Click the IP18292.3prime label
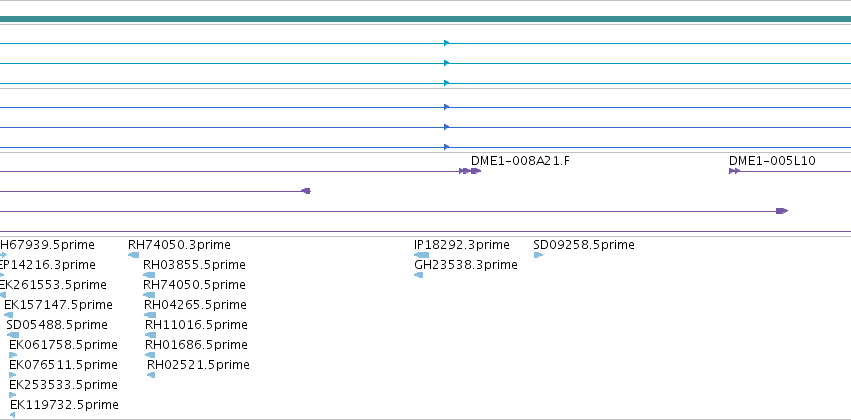Image resolution: width=851 pixels, height=420 pixels. click(461, 245)
